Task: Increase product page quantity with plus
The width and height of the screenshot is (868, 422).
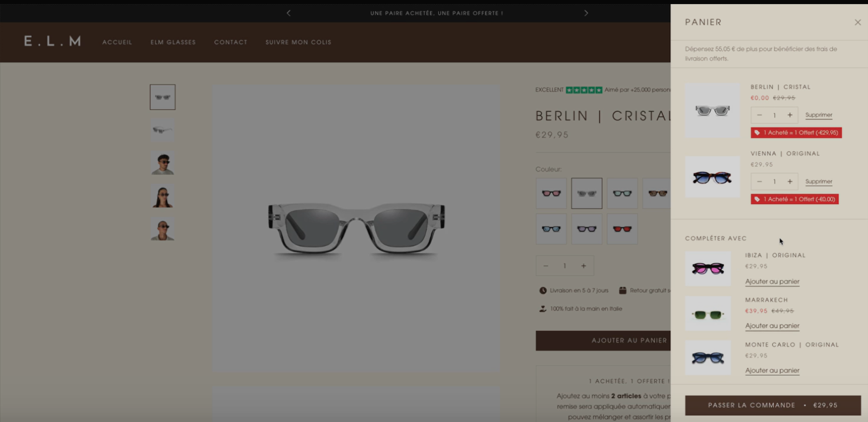Action: (x=583, y=266)
